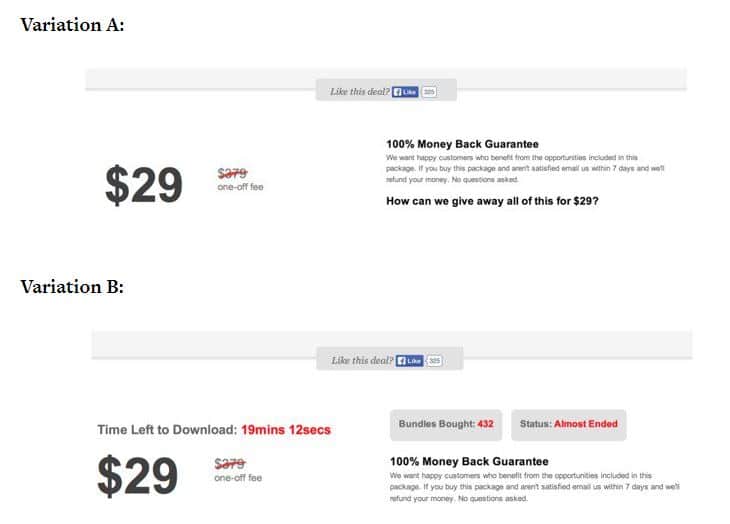Click the Facebook Like button in Variation A
Image resolution: width=730 pixels, height=524 pixels.
click(x=406, y=92)
